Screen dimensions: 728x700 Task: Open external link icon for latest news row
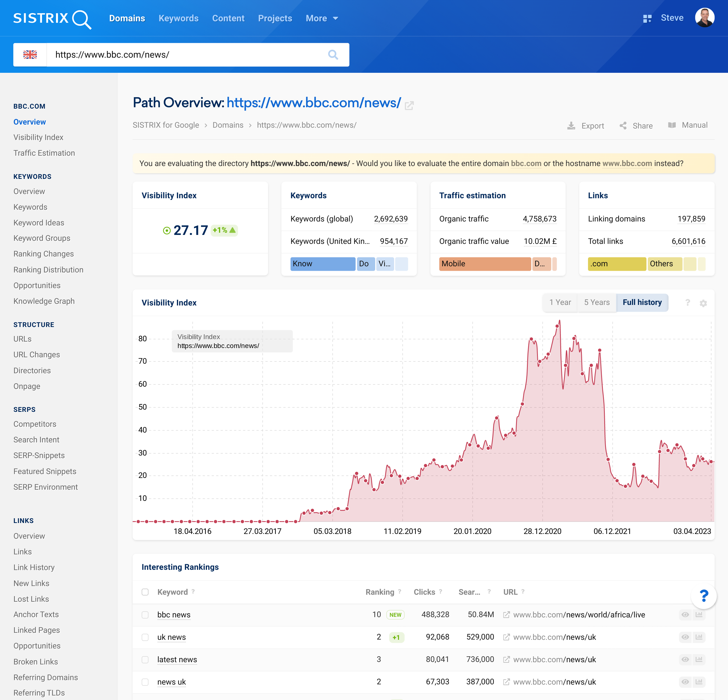506,659
